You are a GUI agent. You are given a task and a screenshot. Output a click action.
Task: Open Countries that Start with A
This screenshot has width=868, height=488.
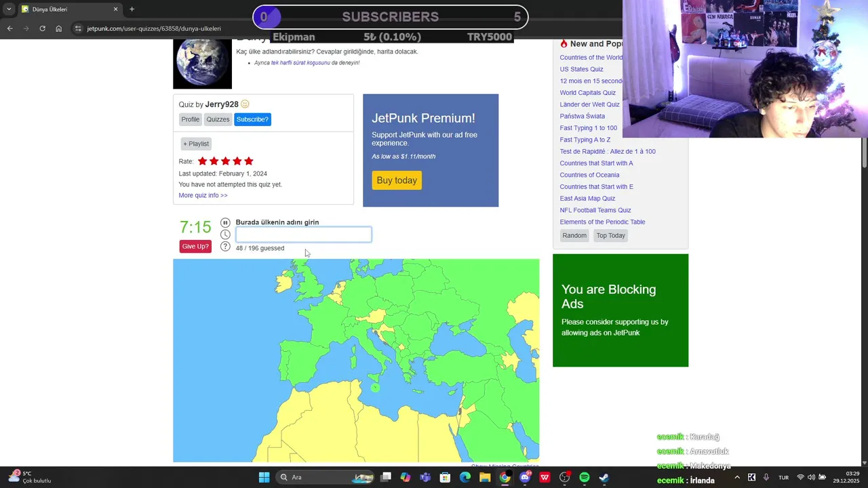coord(596,163)
